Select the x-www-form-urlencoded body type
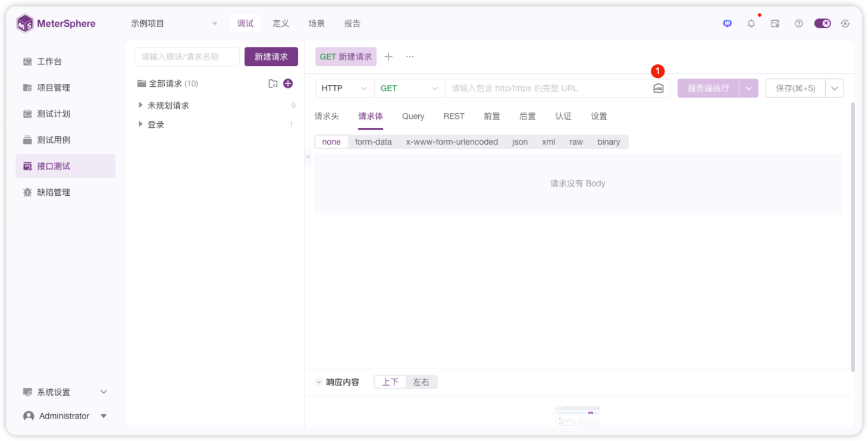868x441 pixels. coord(452,142)
